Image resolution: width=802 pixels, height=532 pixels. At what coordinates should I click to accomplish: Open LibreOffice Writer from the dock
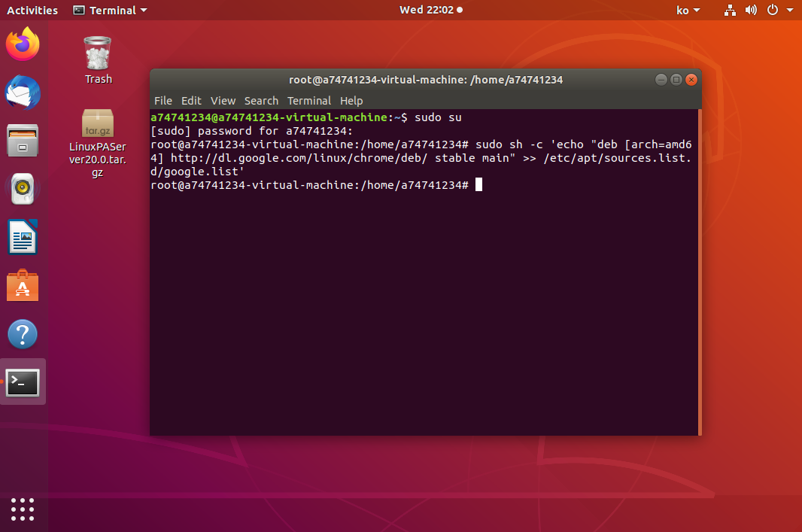23,237
